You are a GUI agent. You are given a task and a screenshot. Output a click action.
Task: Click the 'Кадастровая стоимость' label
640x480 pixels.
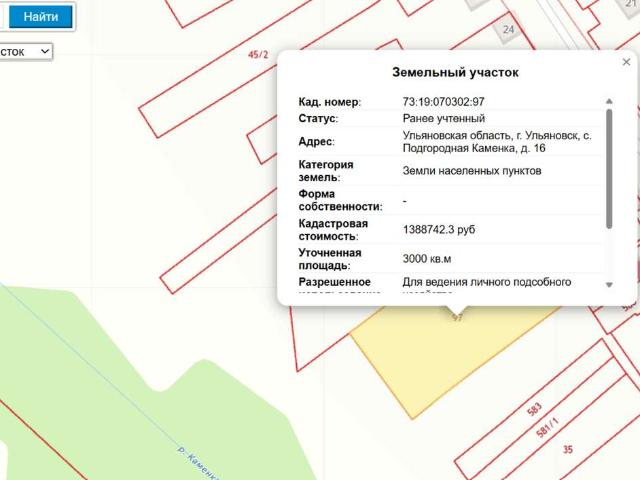[x=333, y=230]
